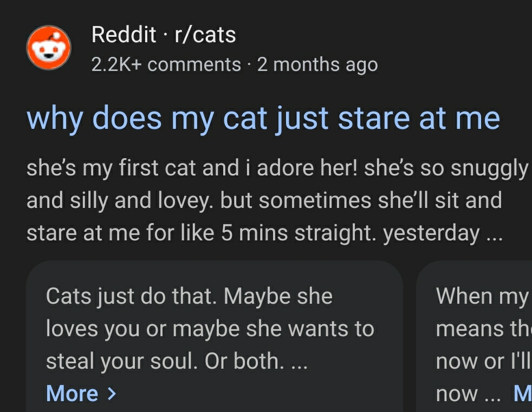The image size is (532, 412).
Task: Click the word 'Reddit' in the header
Action: (124, 35)
